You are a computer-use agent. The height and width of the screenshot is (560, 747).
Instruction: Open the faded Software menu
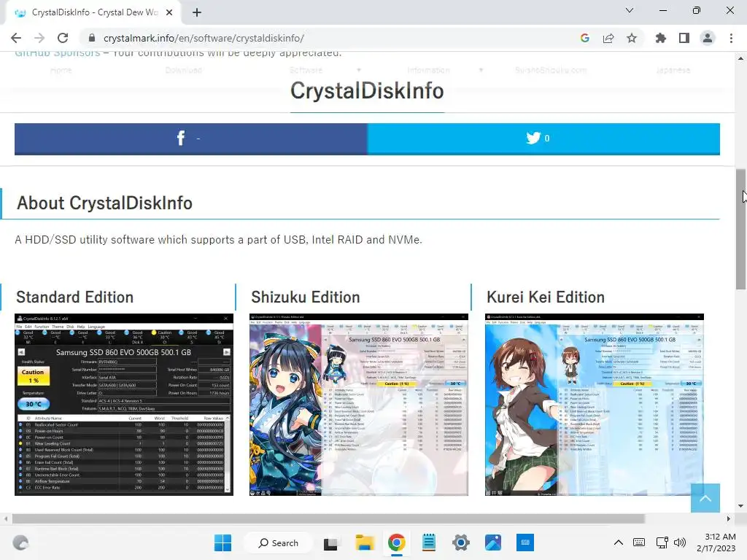[306, 71]
